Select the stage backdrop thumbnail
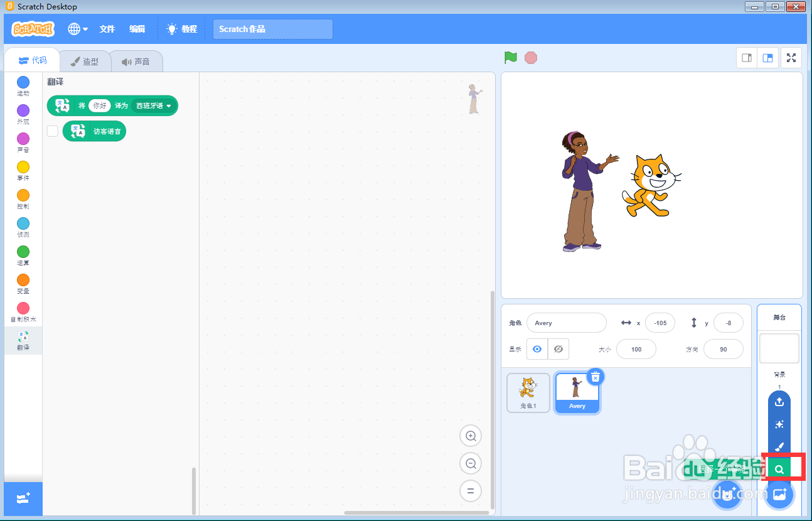Image resolution: width=812 pixels, height=521 pixels. [x=779, y=348]
